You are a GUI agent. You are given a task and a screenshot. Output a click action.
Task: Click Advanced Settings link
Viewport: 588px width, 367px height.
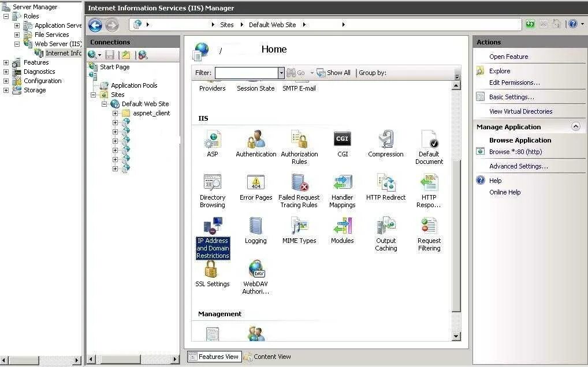(x=518, y=166)
